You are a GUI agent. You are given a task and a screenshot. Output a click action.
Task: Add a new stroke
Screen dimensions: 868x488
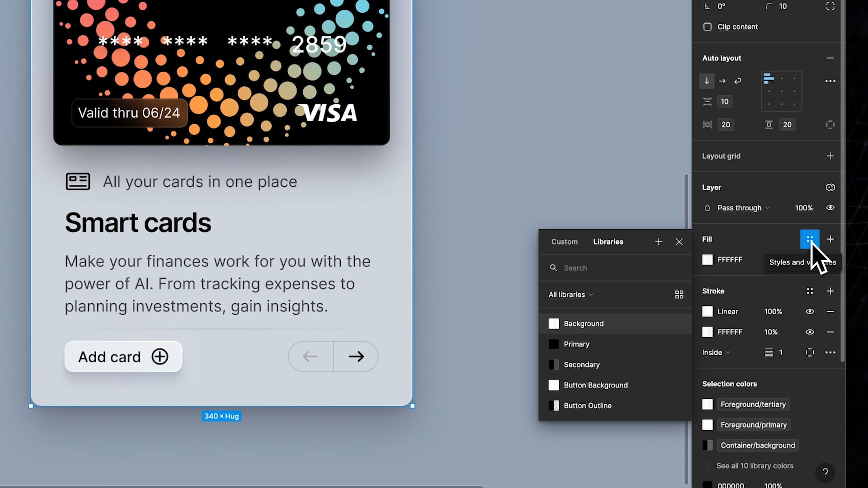[x=831, y=291]
